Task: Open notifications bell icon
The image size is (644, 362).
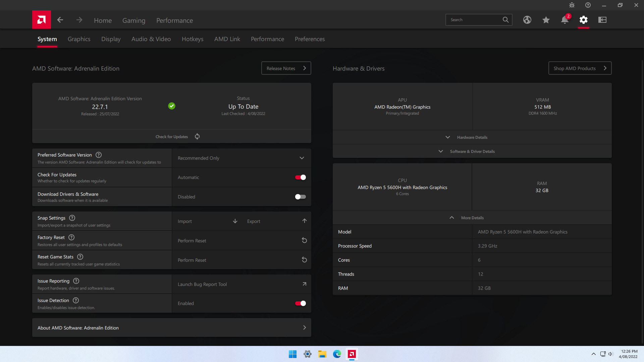Action: [565, 20]
